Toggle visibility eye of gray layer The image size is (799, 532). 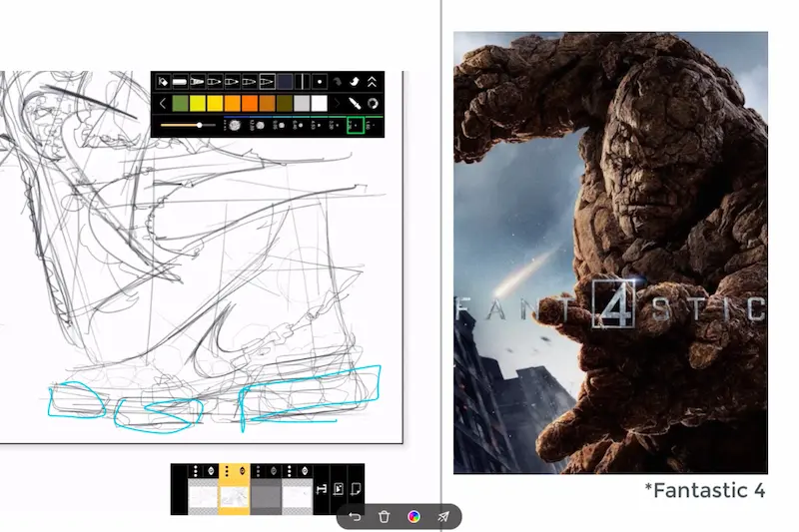pyautogui.click(x=274, y=471)
